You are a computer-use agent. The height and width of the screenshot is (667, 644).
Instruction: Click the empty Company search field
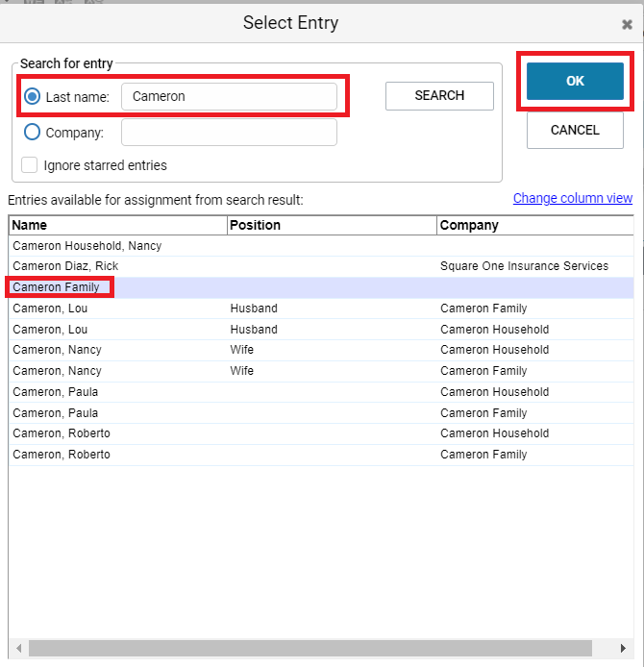[229, 133]
